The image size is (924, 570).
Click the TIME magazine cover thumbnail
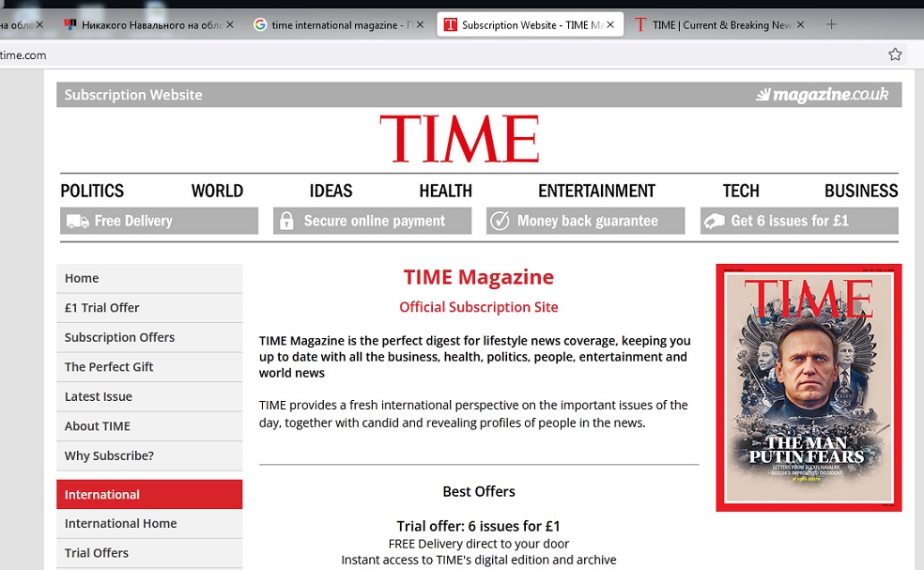pyautogui.click(x=808, y=387)
